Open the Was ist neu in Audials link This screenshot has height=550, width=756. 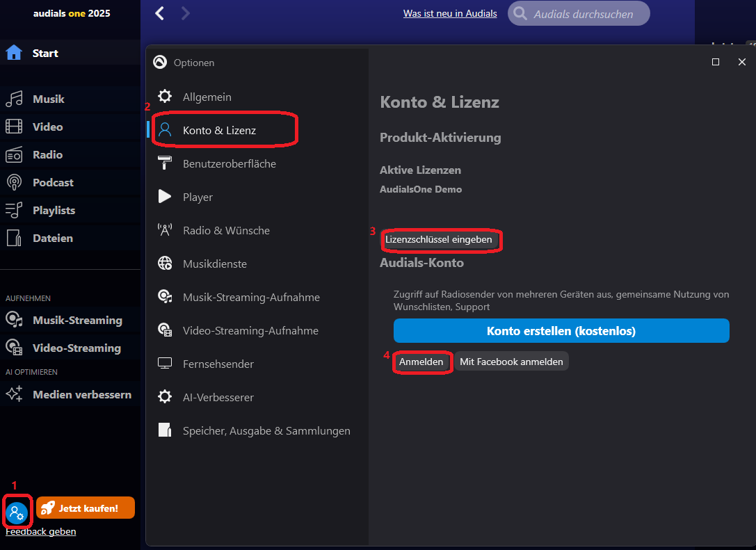point(450,13)
